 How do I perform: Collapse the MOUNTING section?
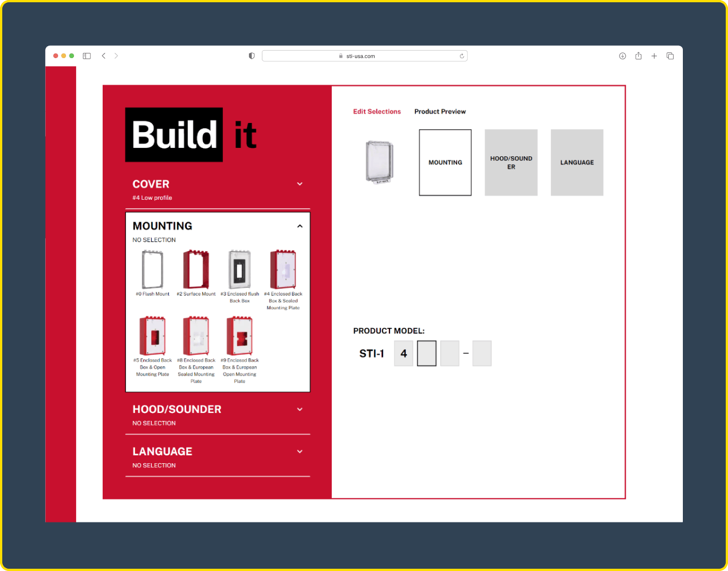pos(300,226)
